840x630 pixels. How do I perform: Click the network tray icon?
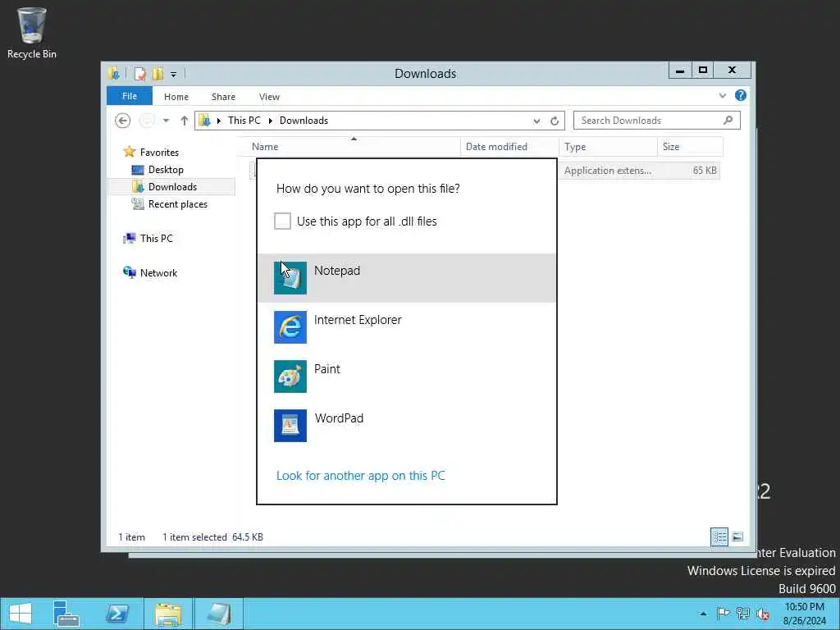coord(742,614)
